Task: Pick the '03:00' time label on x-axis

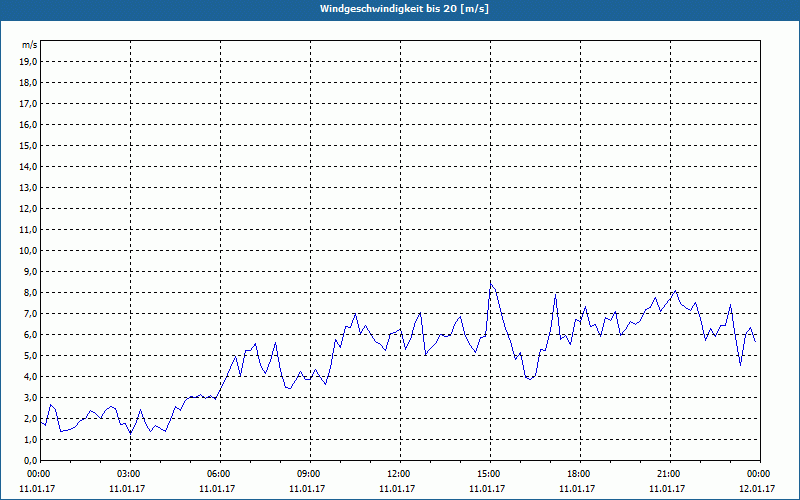Action: click(x=131, y=474)
